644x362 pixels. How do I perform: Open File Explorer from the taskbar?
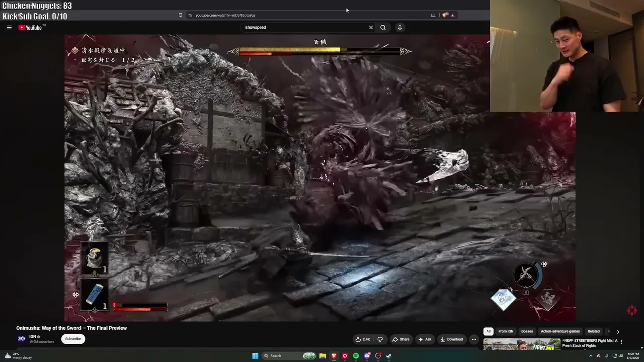[x=323, y=356]
